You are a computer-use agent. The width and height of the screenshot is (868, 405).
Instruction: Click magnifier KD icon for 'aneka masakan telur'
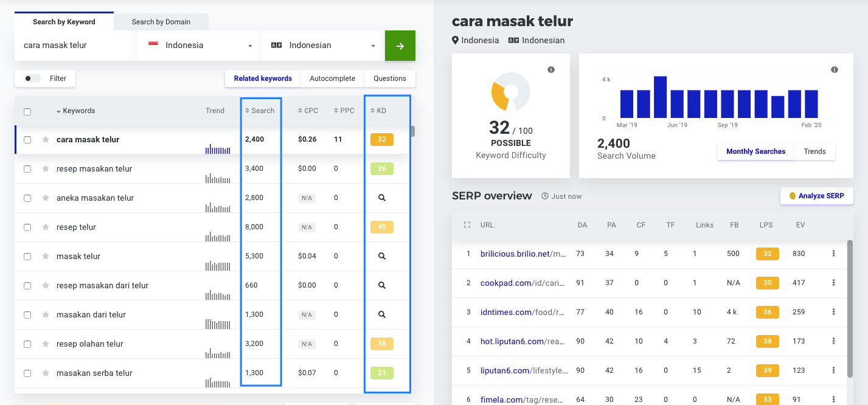coord(381,198)
